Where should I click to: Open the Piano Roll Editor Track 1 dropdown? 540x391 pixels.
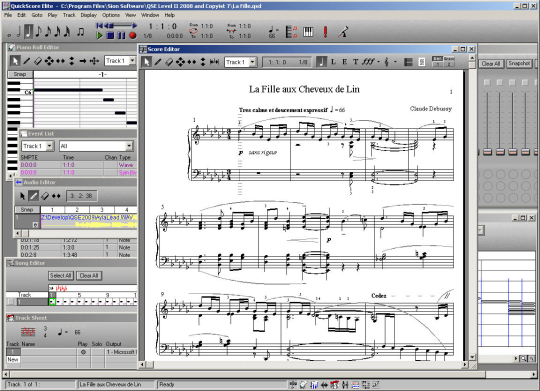[x=132, y=61]
